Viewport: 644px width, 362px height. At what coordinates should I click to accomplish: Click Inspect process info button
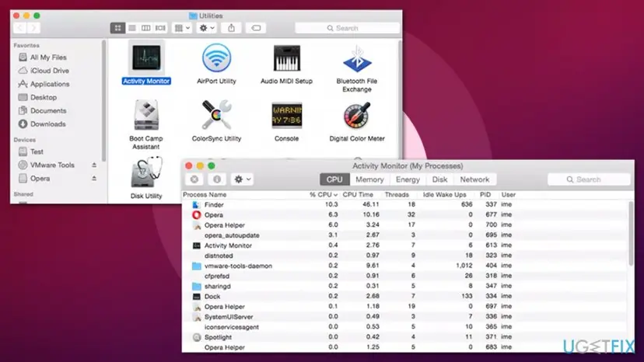[217, 179]
